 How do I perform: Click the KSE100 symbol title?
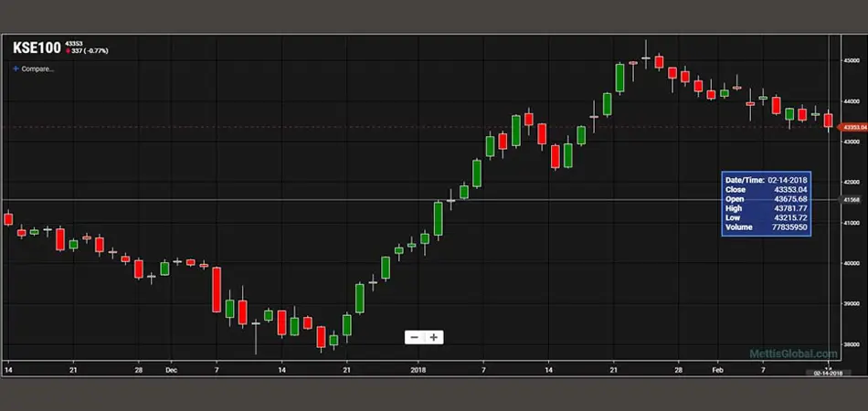37,47
